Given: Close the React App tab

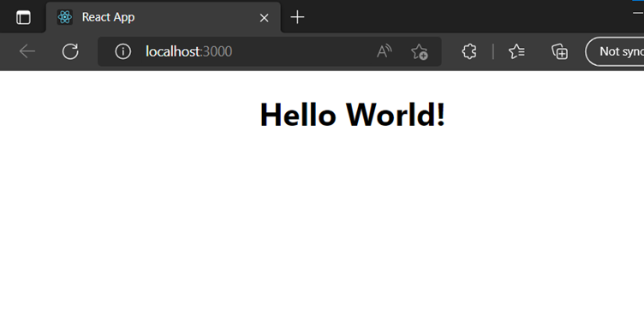Looking at the screenshot, I should (x=264, y=18).
